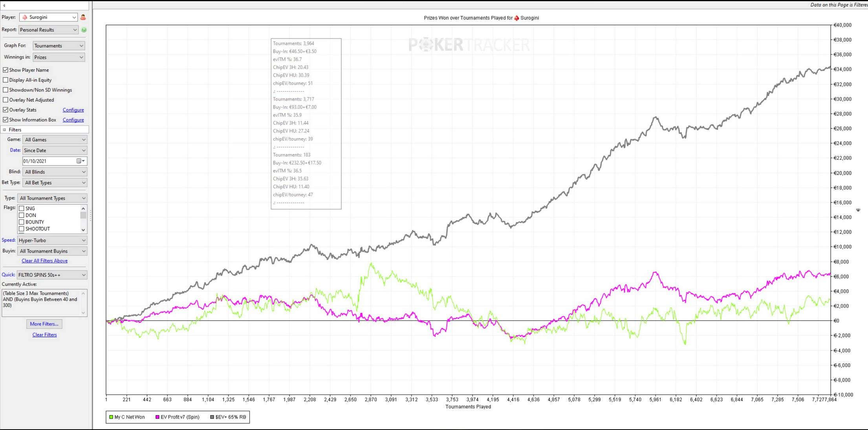This screenshot has width=868, height=430.
Task: Click the €40,000 y-axis value
Action: coord(842,25)
